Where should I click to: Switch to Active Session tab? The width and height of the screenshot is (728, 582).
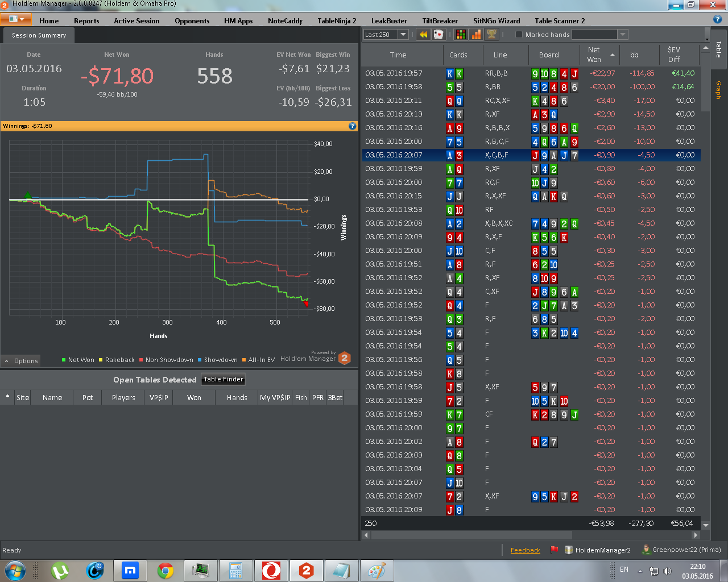136,21
